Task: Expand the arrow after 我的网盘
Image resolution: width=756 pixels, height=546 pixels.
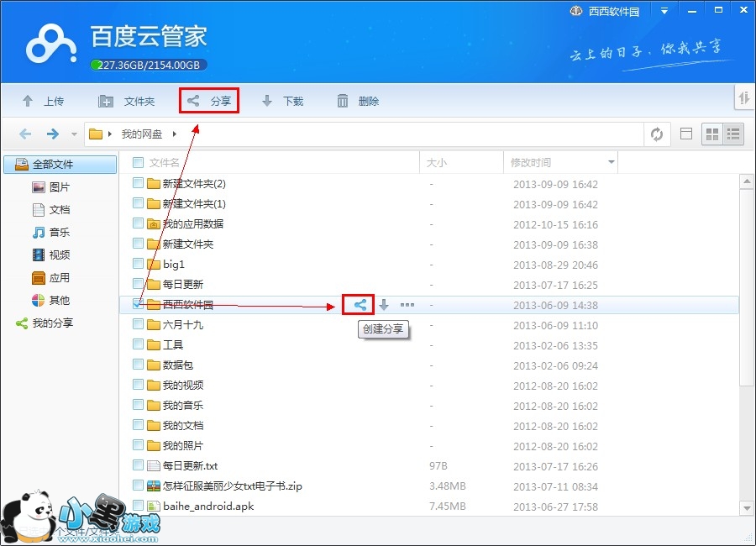Action: click(x=175, y=134)
